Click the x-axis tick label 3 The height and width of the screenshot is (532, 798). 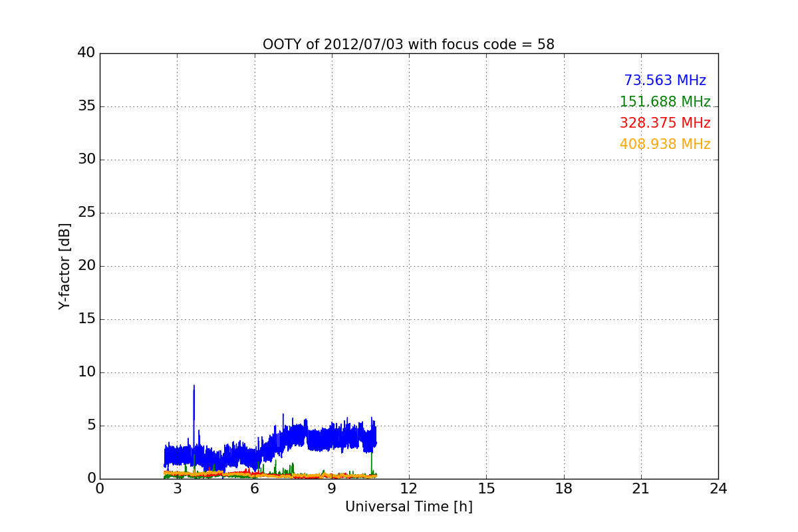pyautogui.click(x=177, y=489)
